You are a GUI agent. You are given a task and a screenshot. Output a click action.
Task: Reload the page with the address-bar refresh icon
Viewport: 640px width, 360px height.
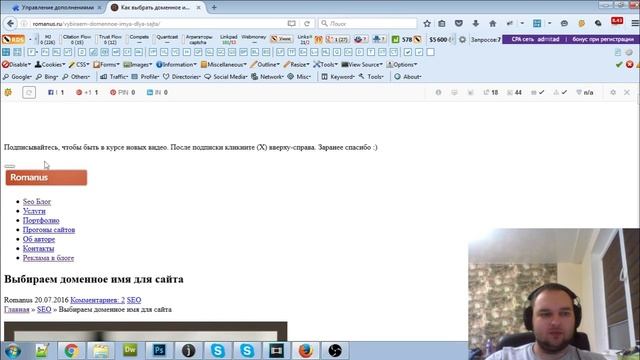tap(307, 24)
